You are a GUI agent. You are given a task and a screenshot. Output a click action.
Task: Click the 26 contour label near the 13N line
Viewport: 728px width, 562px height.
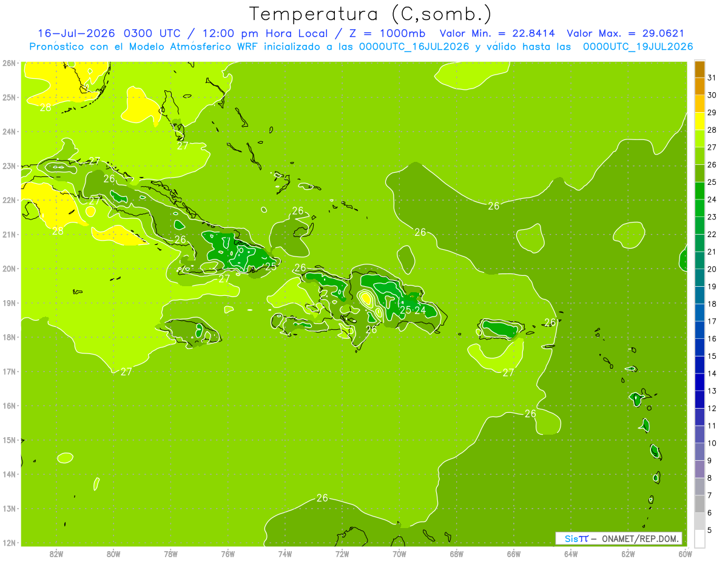pyautogui.click(x=322, y=498)
